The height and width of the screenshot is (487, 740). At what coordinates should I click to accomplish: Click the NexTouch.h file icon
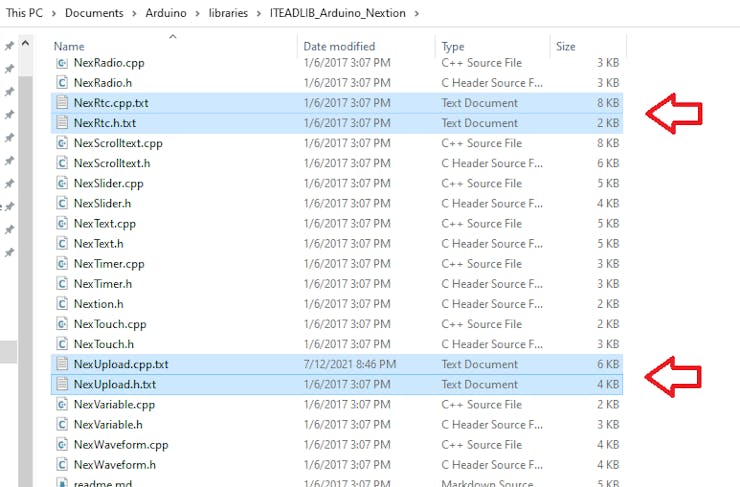click(x=62, y=344)
